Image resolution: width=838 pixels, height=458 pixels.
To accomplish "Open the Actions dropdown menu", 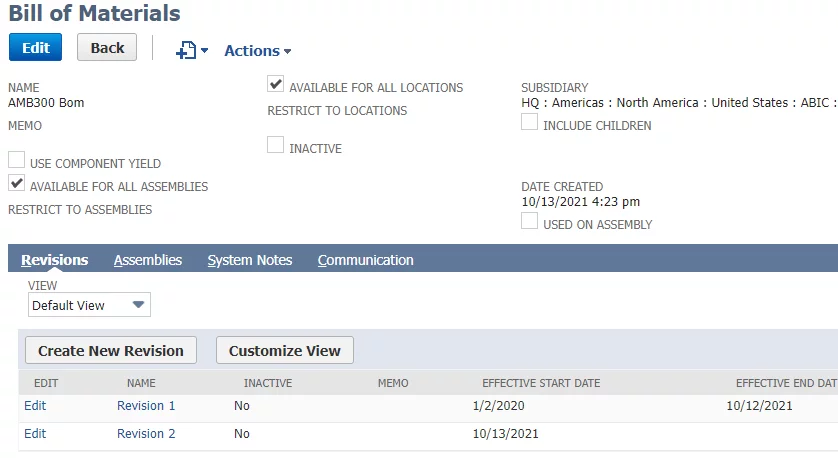I will click(x=258, y=51).
